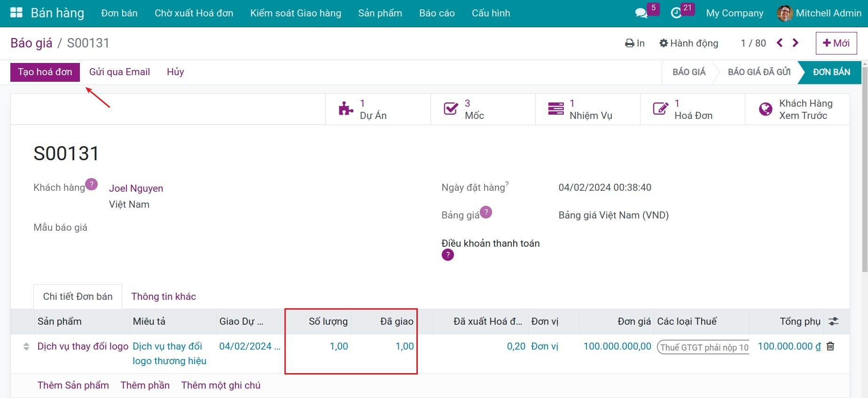Click Thêm Sản phẩm link
The height and width of the screenshot is (398, 868).
73,385
